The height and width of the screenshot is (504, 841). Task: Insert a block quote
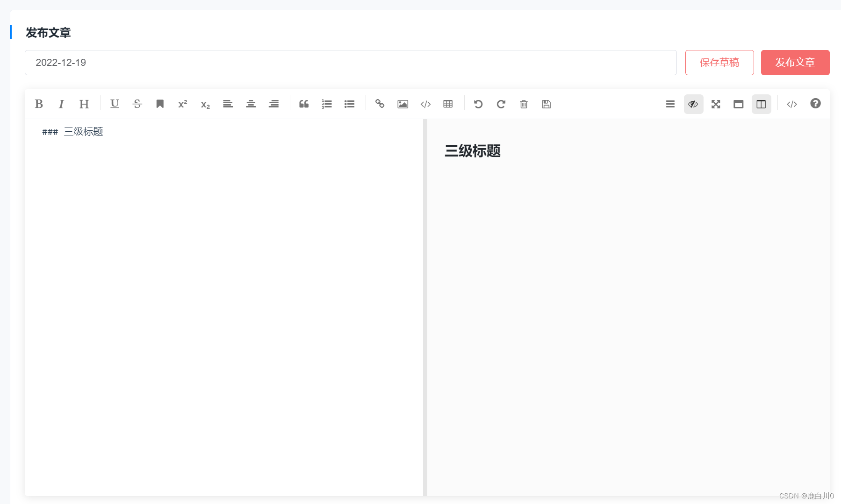[x=304, y=104]
